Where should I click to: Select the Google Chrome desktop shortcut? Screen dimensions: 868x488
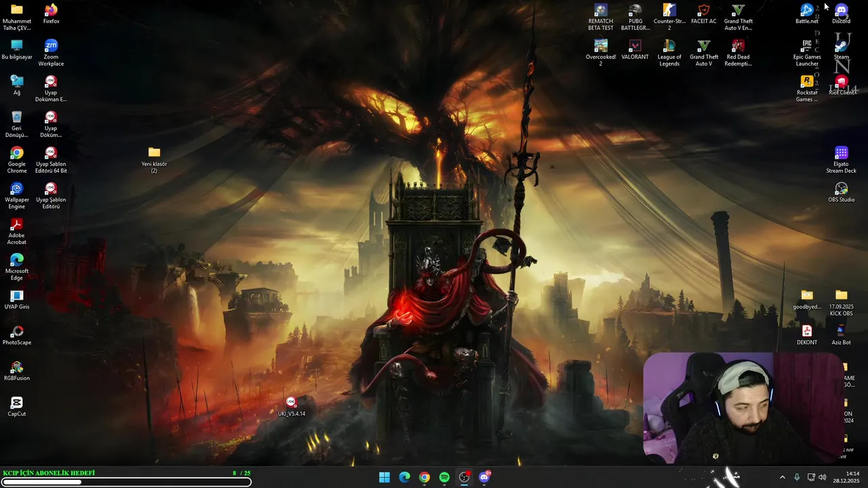pyautogui.click(x=17, y=160)
